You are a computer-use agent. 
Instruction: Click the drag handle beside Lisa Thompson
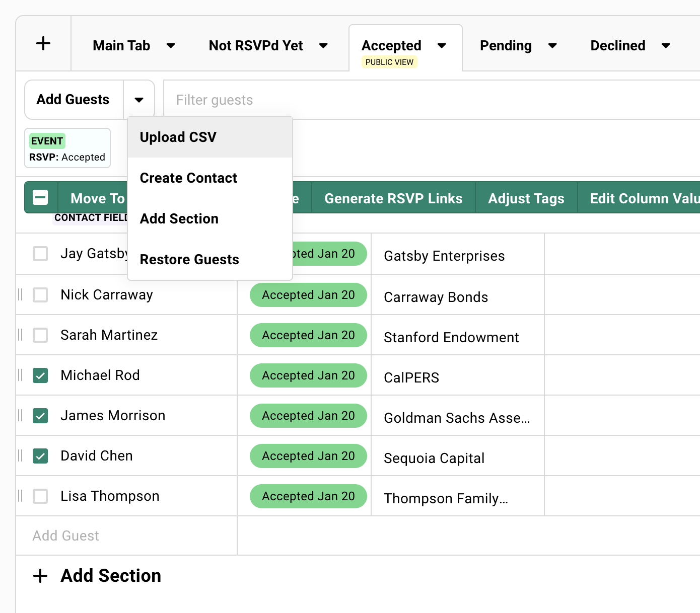20,496
